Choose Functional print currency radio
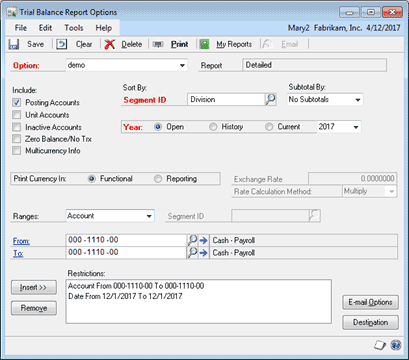This screenshot has width=409, height=360. point(92,179)
